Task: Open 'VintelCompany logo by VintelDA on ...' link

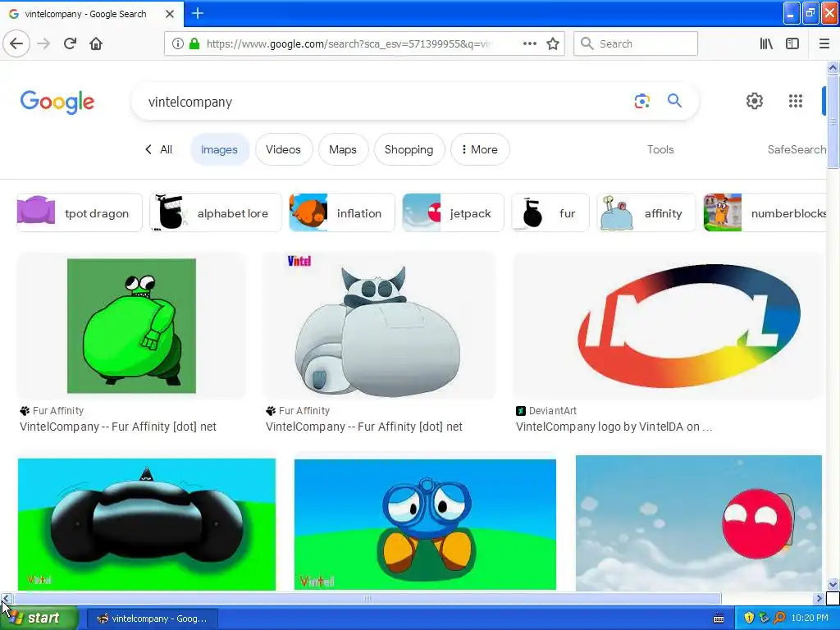Action: 614,427
